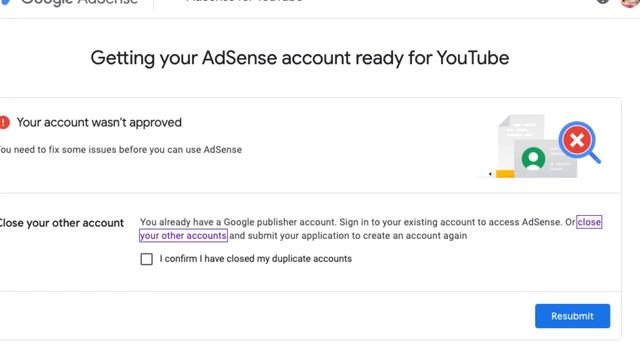
Task: Click 'Getting your AdSense account ready for YouTube' title
Action: click(x=300, y=58)
